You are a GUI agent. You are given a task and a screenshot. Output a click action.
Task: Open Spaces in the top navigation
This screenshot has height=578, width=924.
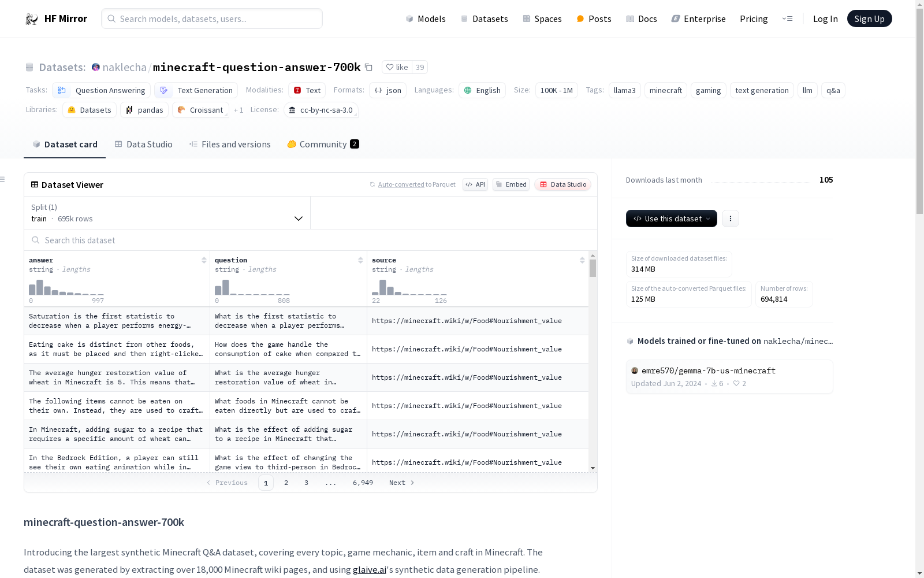click(x=542, y=18)
